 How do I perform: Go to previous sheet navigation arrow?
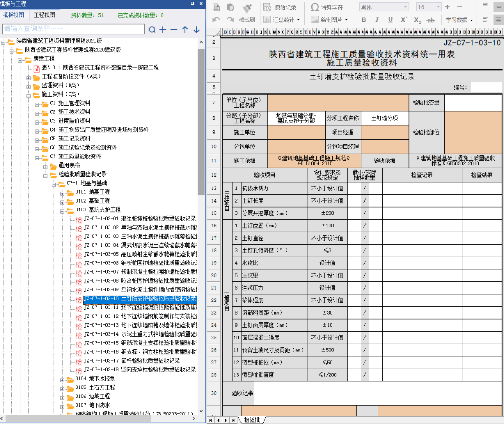[x=218, y=420]
